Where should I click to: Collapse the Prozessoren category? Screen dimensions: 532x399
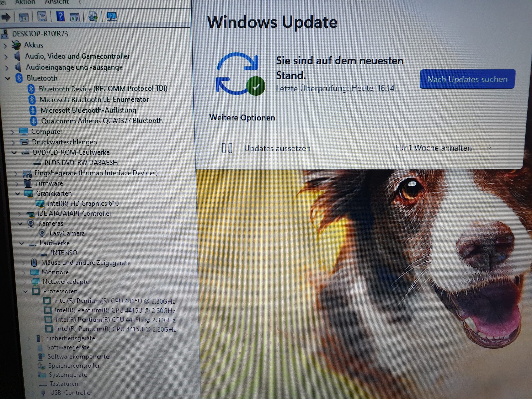click(25, 292)
